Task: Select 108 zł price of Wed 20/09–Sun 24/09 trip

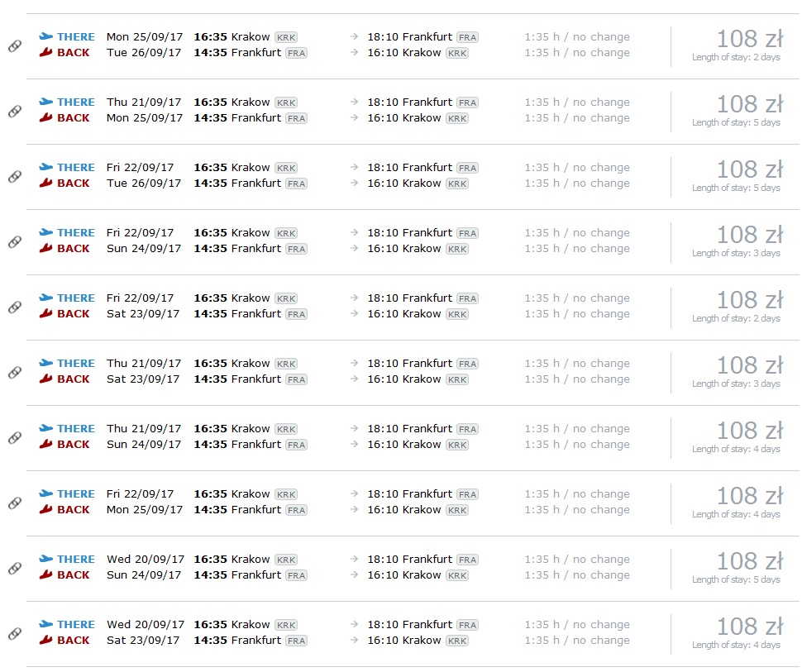Action: pyautogui.click(x=750, y=561)
